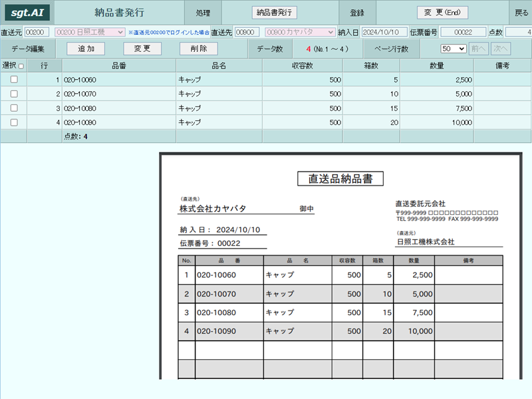Check the row 2 020-10070 checkbox
532x399 pixels.
click(14, 94)
